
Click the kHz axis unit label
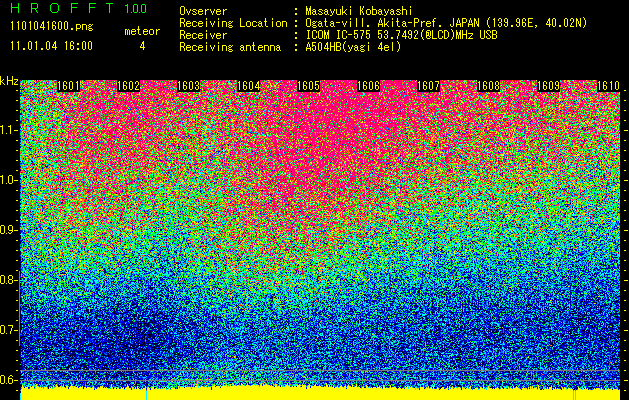pyautogui.click(x=9, y=81)
